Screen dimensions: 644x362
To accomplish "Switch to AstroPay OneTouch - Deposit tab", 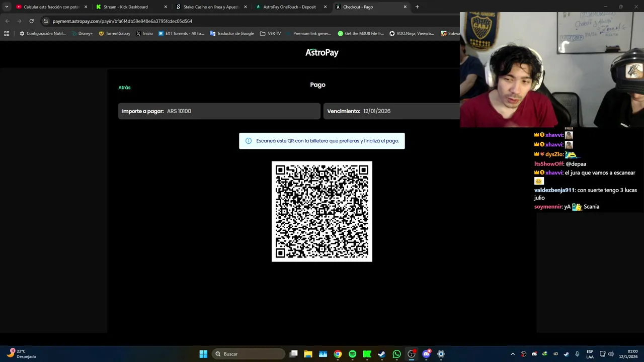I will point(291,7).
